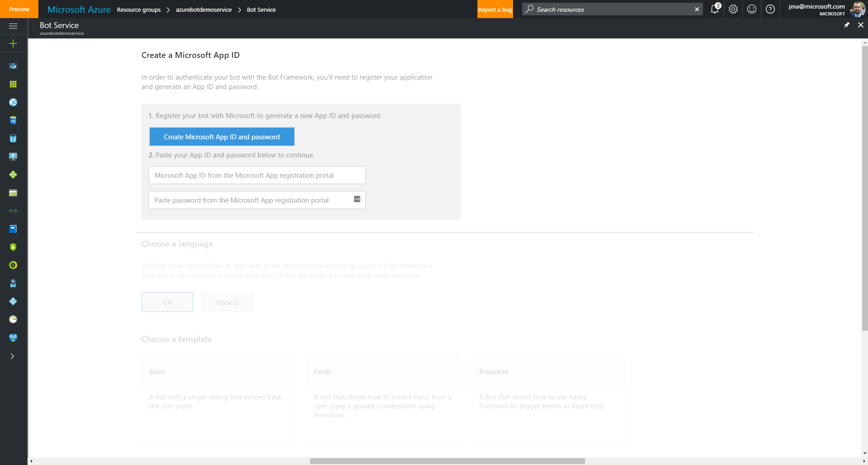Viewport: 868px width, 465px height.
Task: Click the 'Create a Microsoft App ID' heading
Action: (190, 55)
